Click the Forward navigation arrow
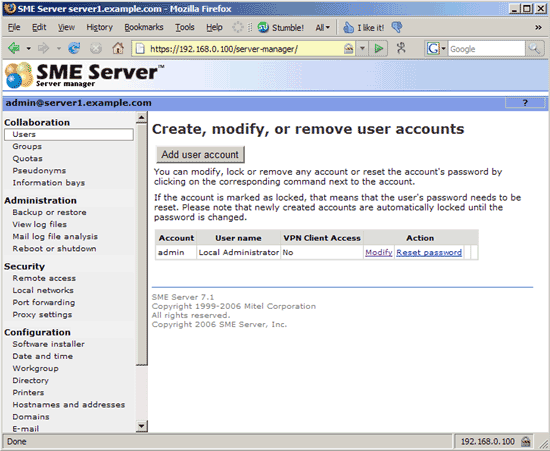Viewport: 550px width, 451px height. (43, 48)
